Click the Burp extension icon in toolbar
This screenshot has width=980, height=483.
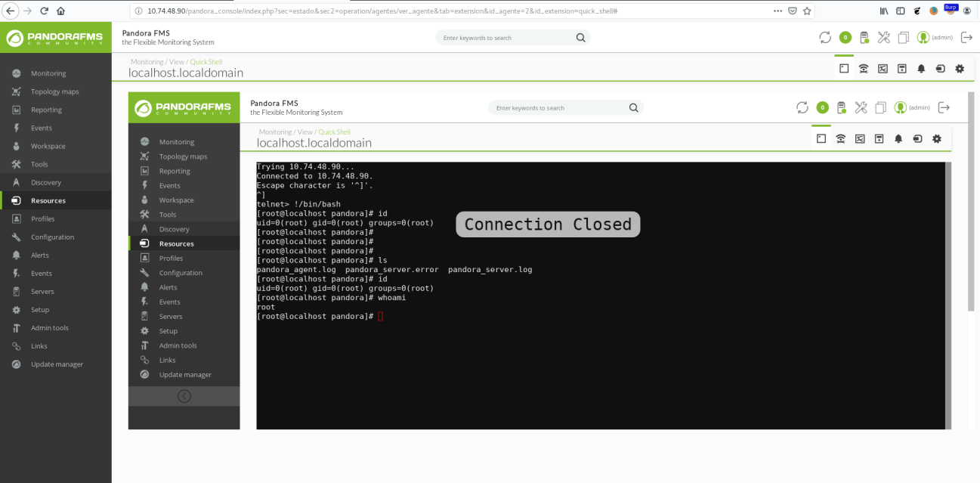pyautogui.click(x=951, y=10)
